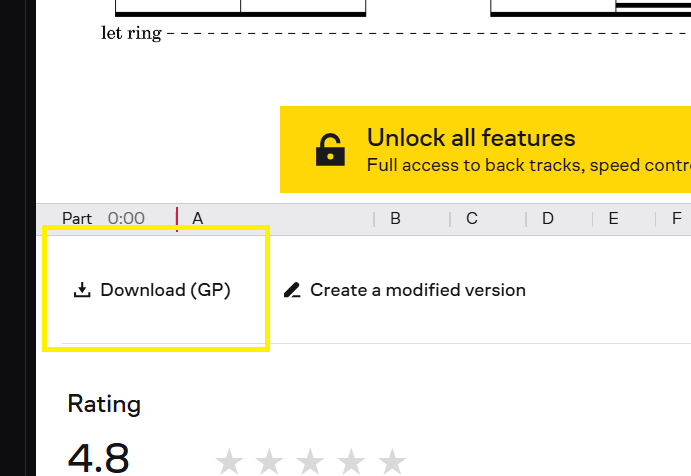Select part F on the timeline

[x=677, y=218]
